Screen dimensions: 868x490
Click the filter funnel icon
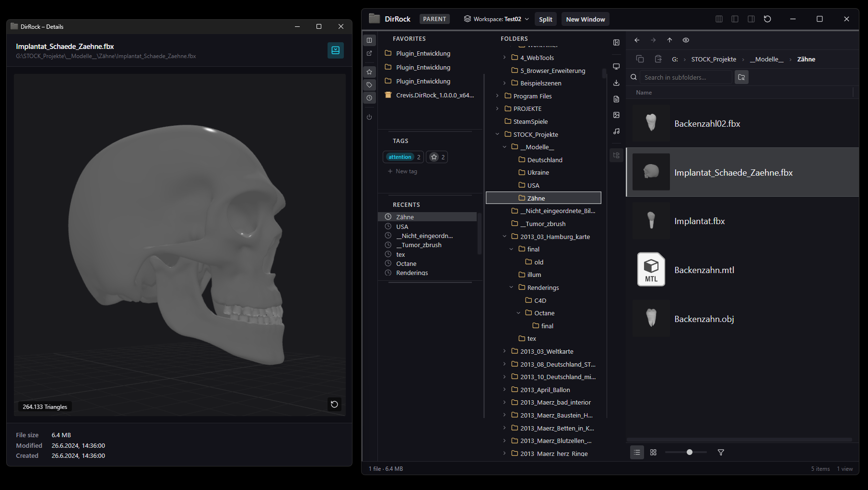click(720, 452)
